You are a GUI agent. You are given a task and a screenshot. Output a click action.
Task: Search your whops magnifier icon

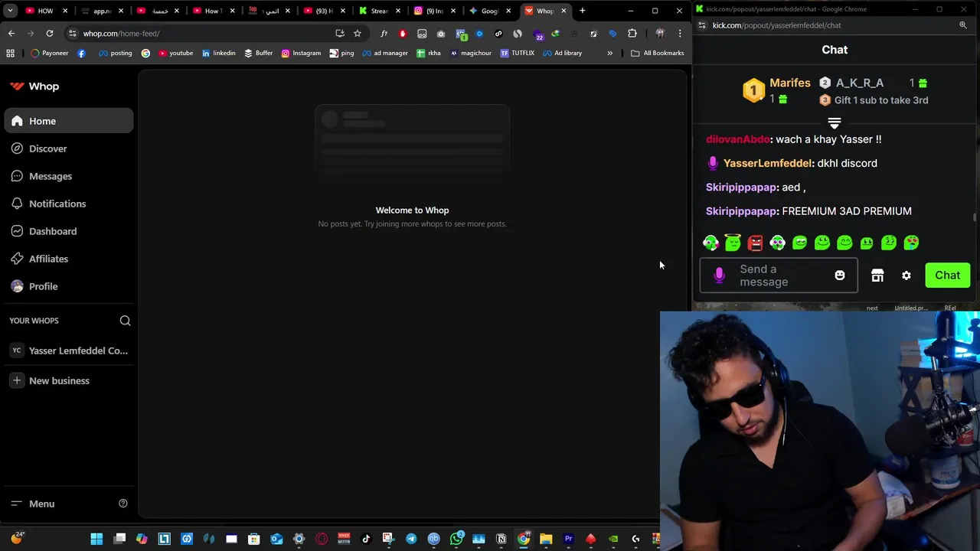[x=125, y=321]
